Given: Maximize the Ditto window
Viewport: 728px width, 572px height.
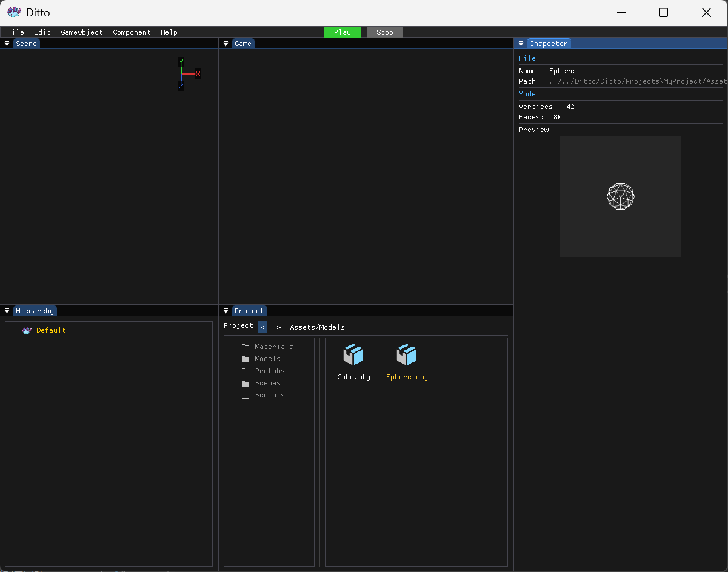Looking at the screenshot, I should pos(663,13).
